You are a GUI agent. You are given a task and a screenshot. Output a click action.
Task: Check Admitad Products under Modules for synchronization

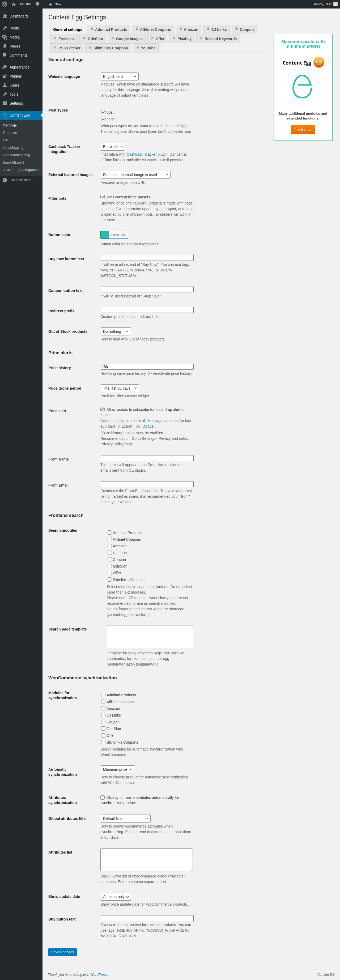[103, 695]
